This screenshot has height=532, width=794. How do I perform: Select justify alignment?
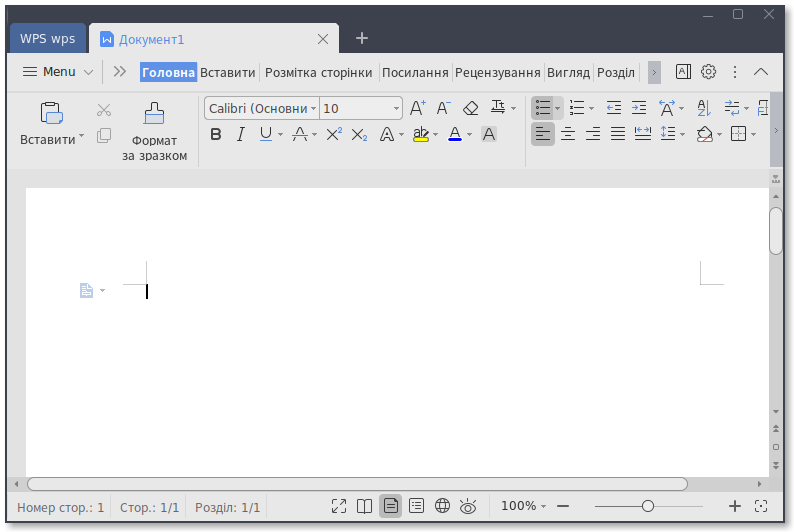[x=618, y=134]
